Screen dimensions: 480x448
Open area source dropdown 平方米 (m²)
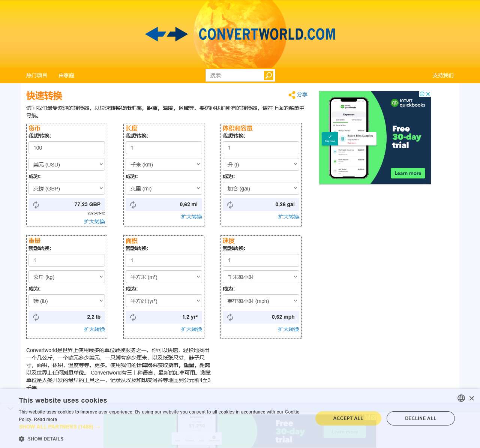(x=164, y=277)
